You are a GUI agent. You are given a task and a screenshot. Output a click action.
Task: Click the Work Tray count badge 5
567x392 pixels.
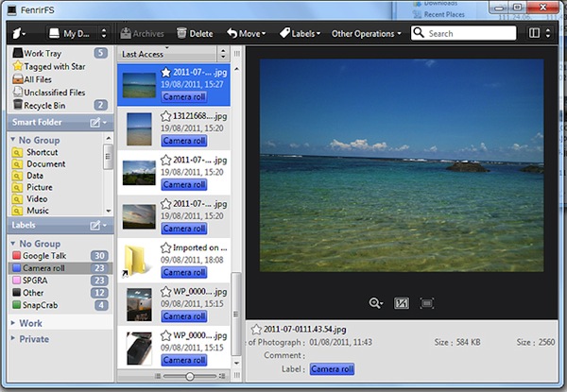pos(100,53)
